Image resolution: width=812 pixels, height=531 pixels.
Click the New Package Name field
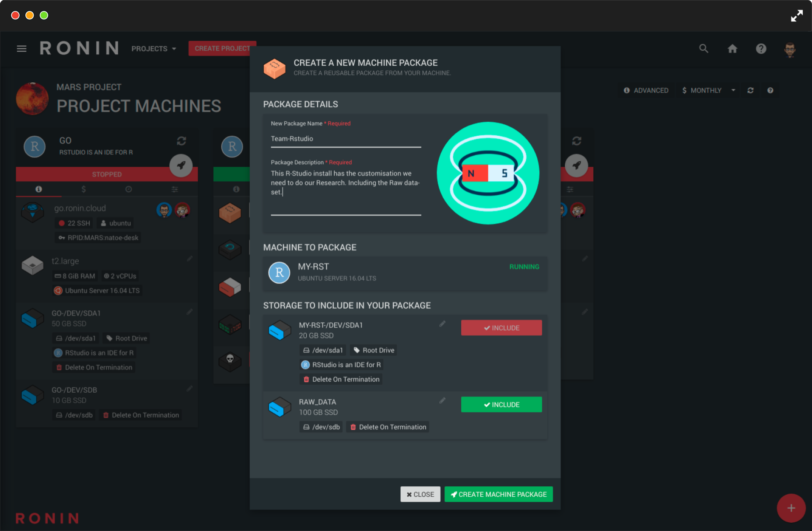pyautogui.click(x=346, y=139)
